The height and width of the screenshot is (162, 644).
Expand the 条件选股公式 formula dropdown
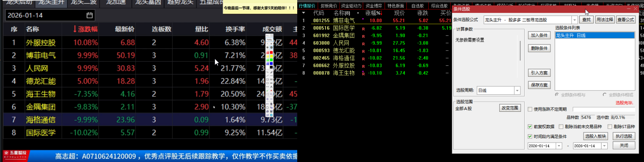(x=575, y=20)
